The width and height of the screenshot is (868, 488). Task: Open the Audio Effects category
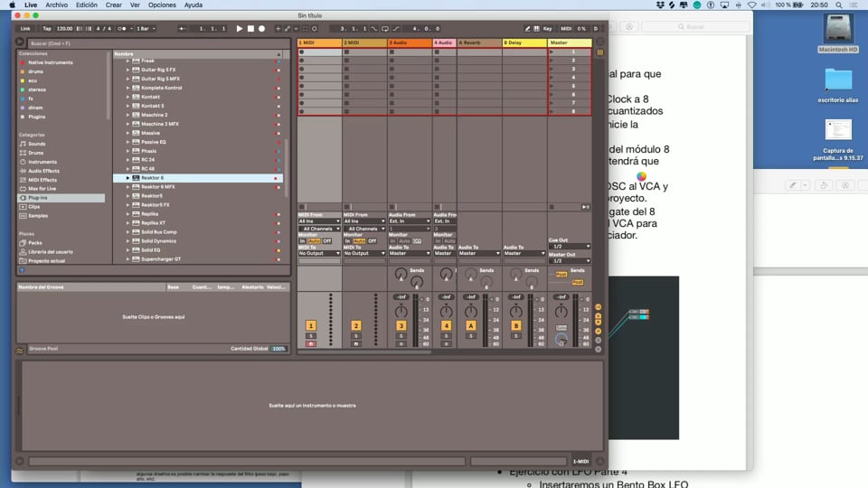click(43, 171)
